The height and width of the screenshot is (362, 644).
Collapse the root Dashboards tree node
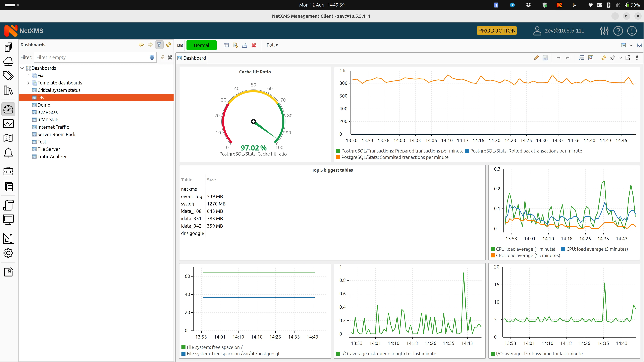pyautogui.click(x=22, y=68)
